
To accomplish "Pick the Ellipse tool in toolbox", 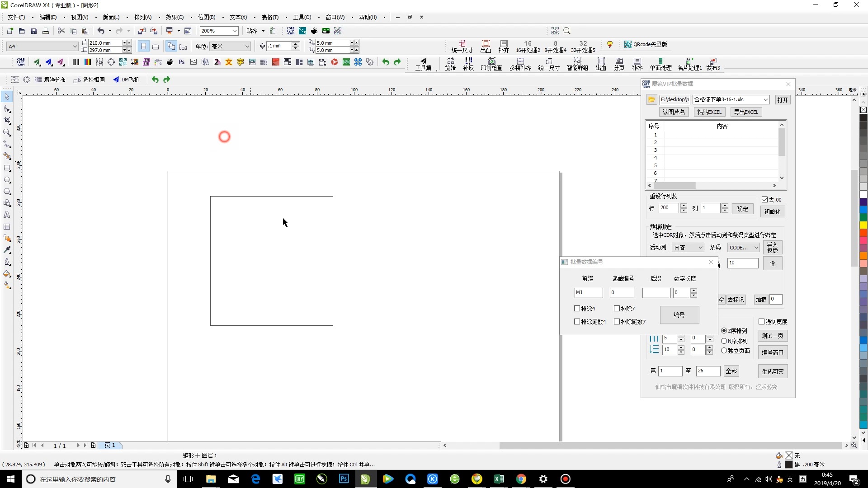I will pyautogui.click(x=7, y=180).
